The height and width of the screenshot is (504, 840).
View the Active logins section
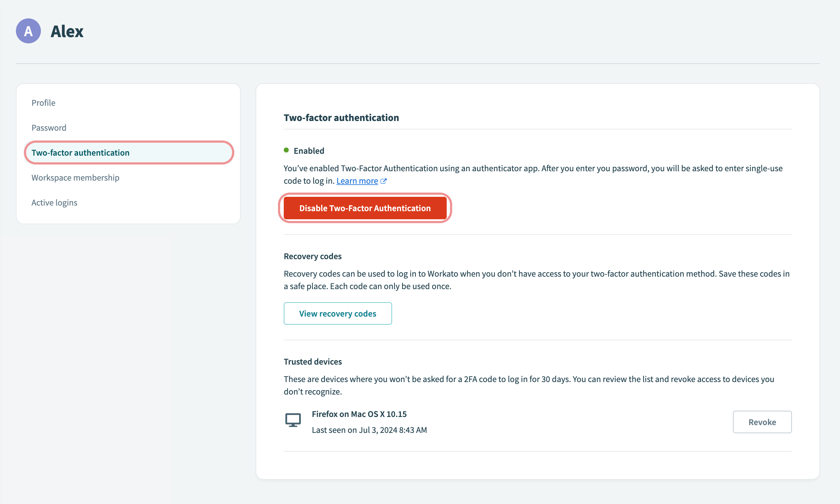54,202
